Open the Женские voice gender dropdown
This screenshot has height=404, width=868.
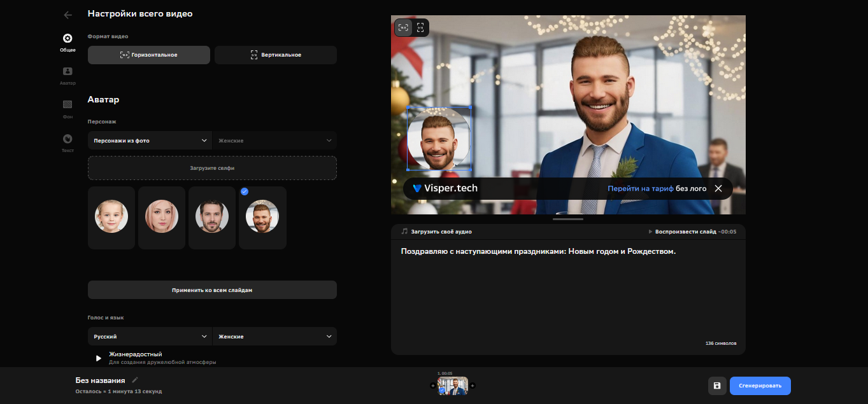click(274, 337)
